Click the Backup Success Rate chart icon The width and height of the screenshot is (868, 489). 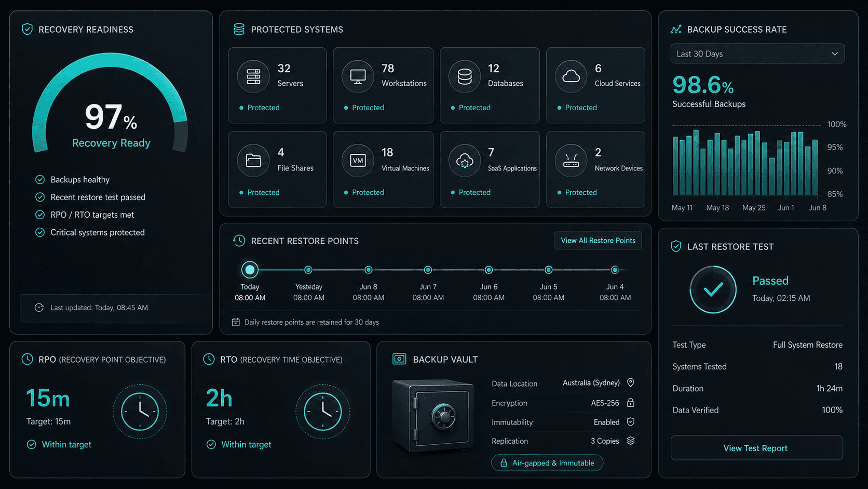point(676,29)
